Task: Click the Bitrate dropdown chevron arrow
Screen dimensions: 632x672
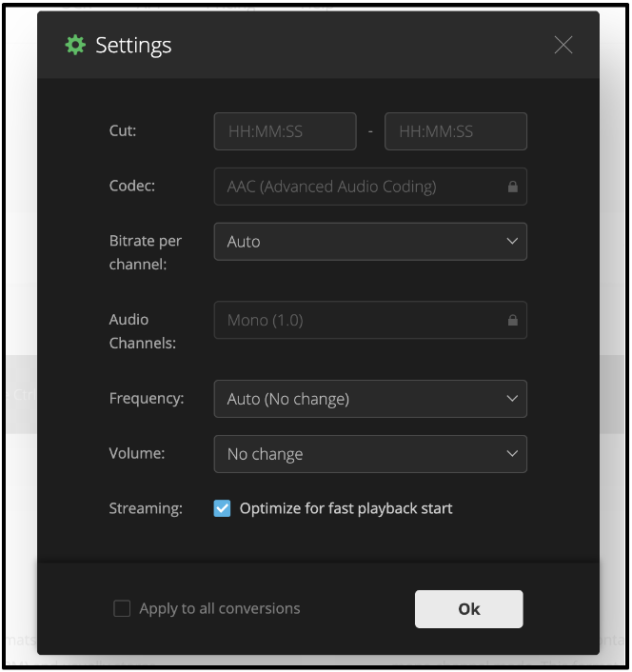Action: pyautogui.click(x=512, y=242)
